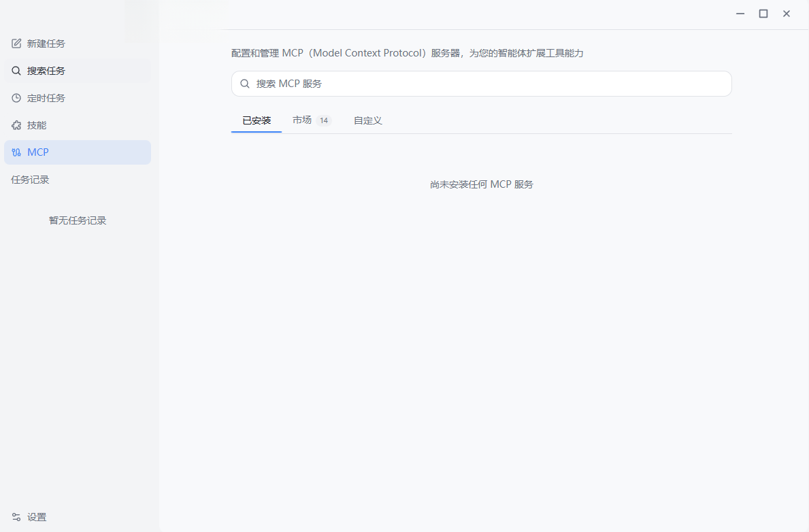Open 定时任务 from the sidebar text
Viewport: 809px width, 532px height.
[46, 98]
